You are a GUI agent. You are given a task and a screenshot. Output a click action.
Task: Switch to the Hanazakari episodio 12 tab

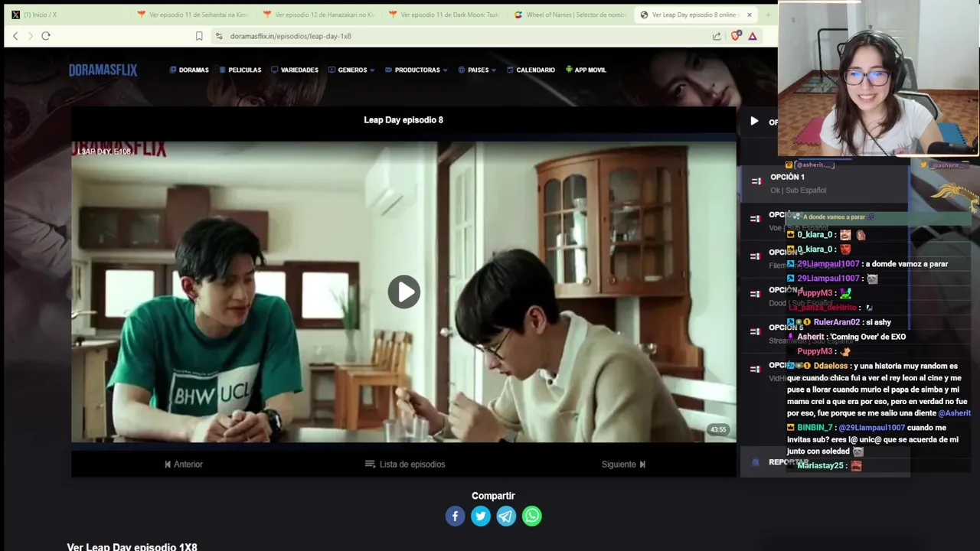(318, 15)
